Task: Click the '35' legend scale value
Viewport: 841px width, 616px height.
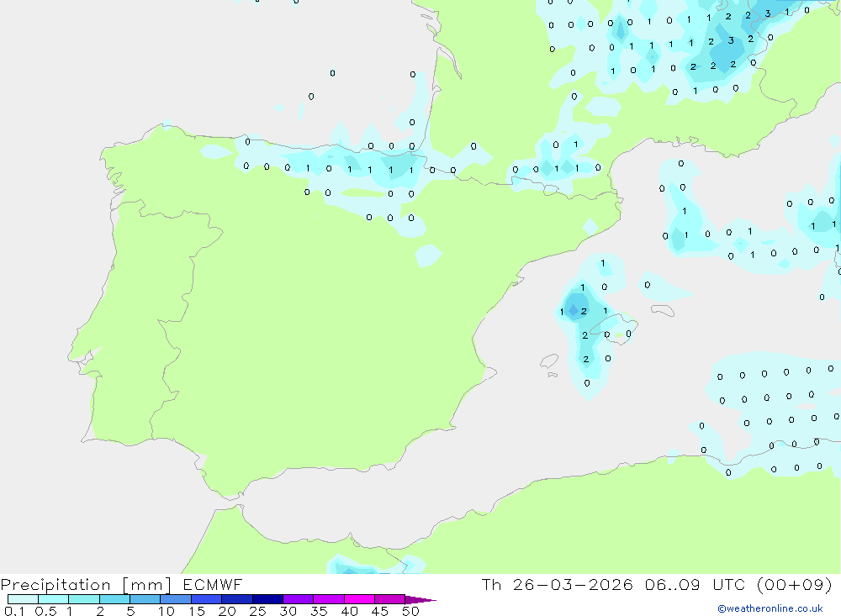Action: pos(319,611)
